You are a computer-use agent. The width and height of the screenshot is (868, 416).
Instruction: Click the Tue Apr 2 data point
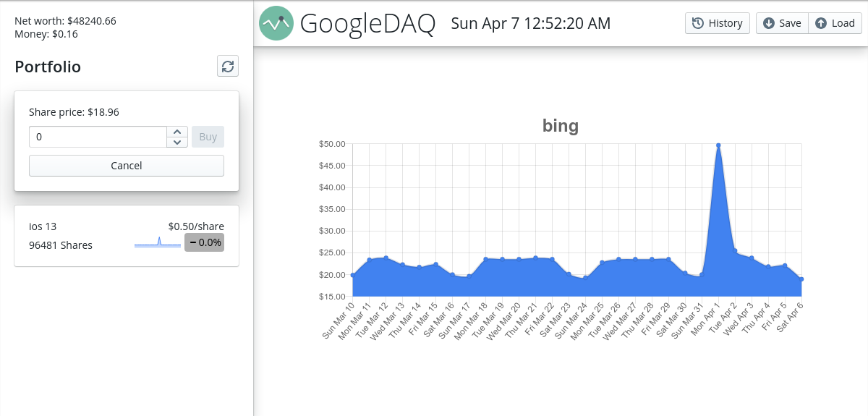tap(735, 252)
